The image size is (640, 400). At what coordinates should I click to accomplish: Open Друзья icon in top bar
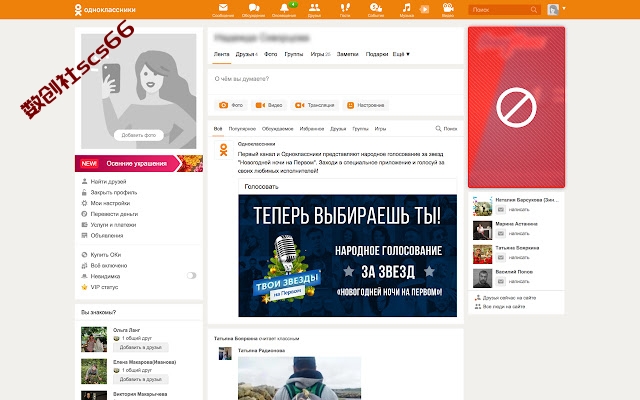pos(314,10)
